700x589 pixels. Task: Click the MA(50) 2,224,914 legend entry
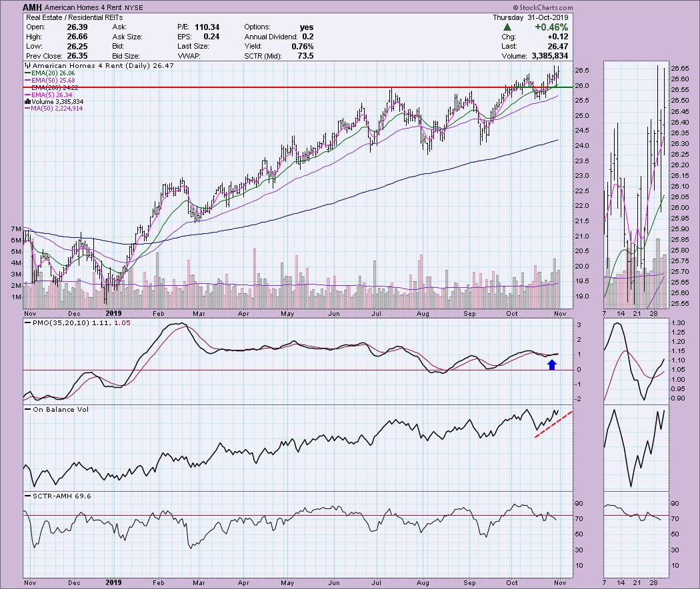click(57, 109)
